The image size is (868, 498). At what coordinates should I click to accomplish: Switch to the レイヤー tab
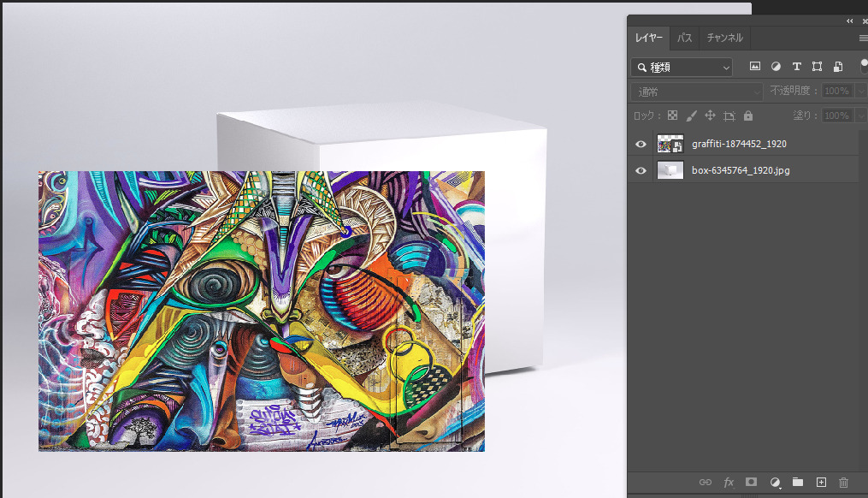(x=649, y=38)
